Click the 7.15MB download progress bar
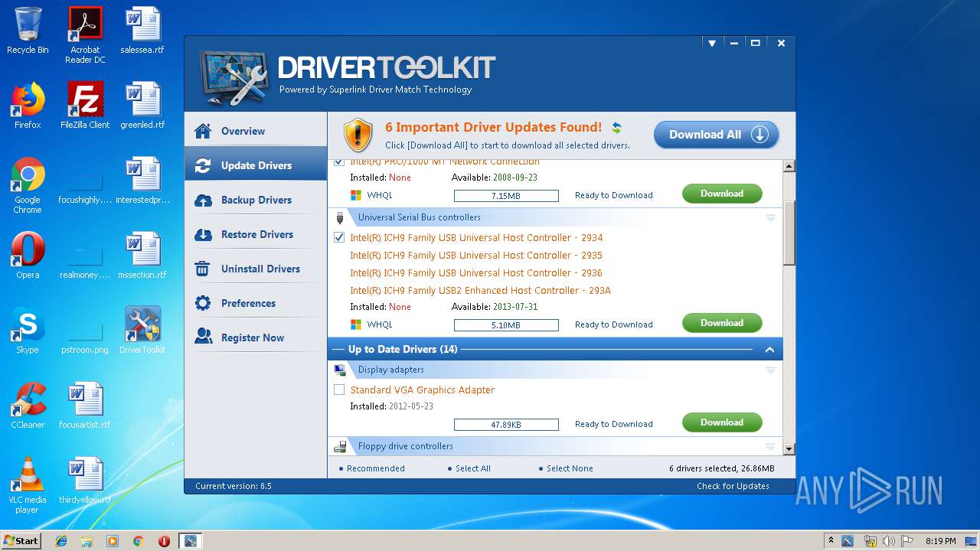980x551 pixels. coord(506,196)
